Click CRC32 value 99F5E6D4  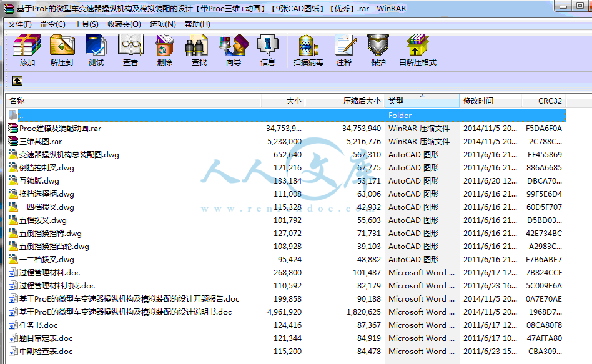pos(544,194)
